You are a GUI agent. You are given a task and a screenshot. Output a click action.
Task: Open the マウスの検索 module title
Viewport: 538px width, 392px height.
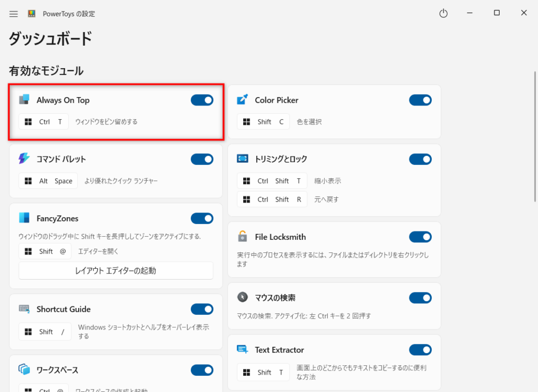click(275, 298)
